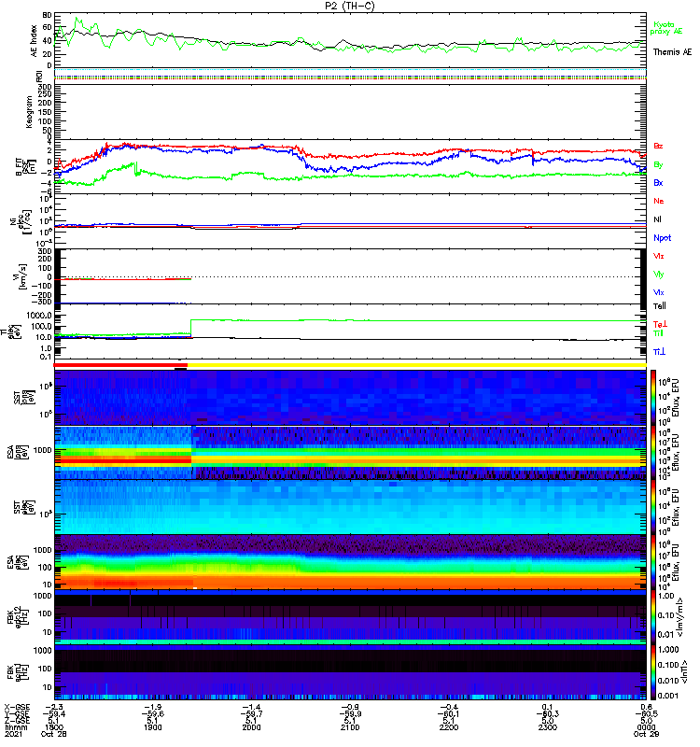Click the 'X-GSE' position row label
The width and height of the screenshot is (700, 747).
[x=17, y=707]
